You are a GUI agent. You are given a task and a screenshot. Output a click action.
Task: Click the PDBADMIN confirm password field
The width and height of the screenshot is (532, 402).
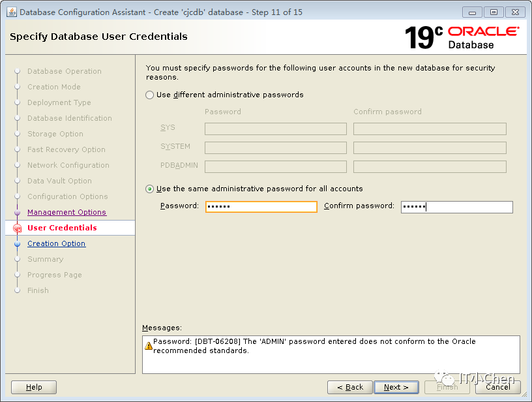[x=430, y=166]
